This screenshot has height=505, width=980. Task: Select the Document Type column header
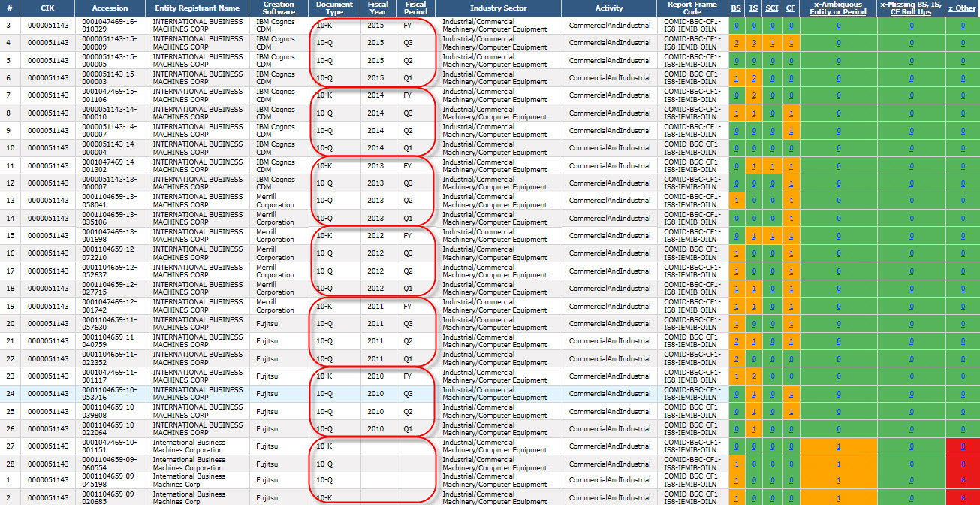335,8
